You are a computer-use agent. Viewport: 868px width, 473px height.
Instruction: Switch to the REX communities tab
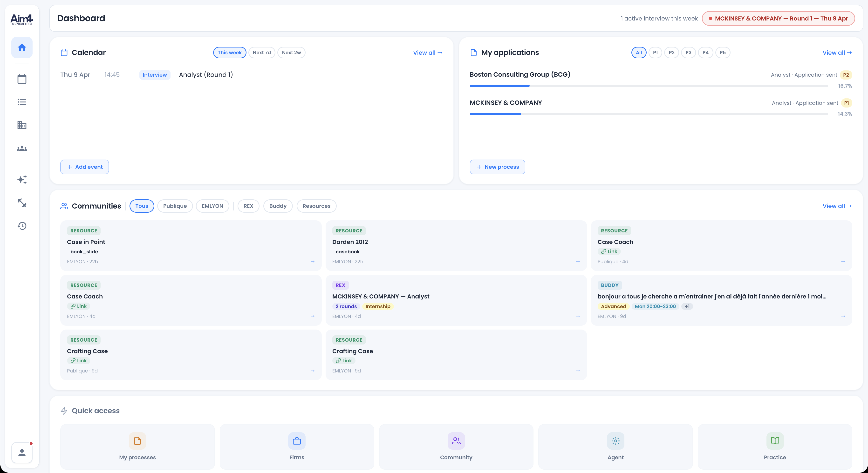point(248,206)
